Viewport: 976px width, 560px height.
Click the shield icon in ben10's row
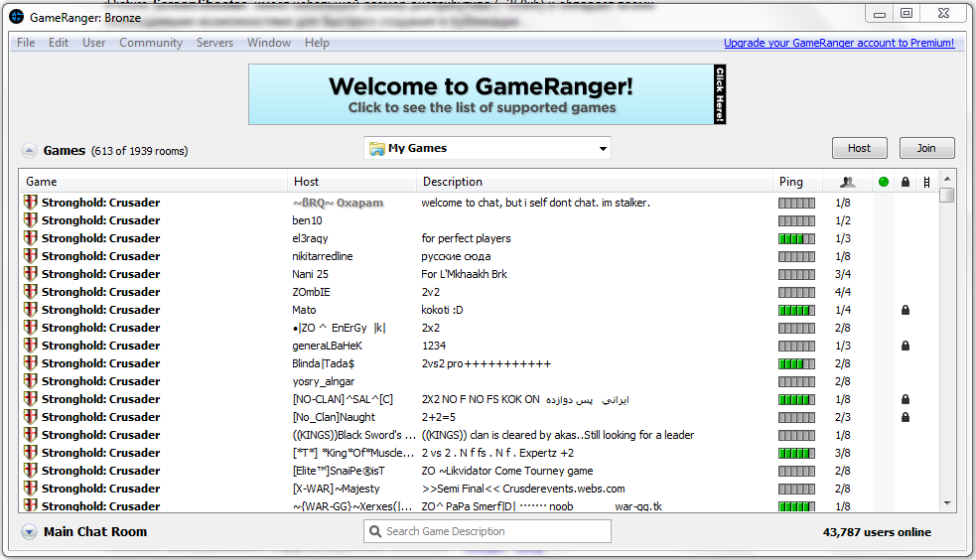coord(31,220)
